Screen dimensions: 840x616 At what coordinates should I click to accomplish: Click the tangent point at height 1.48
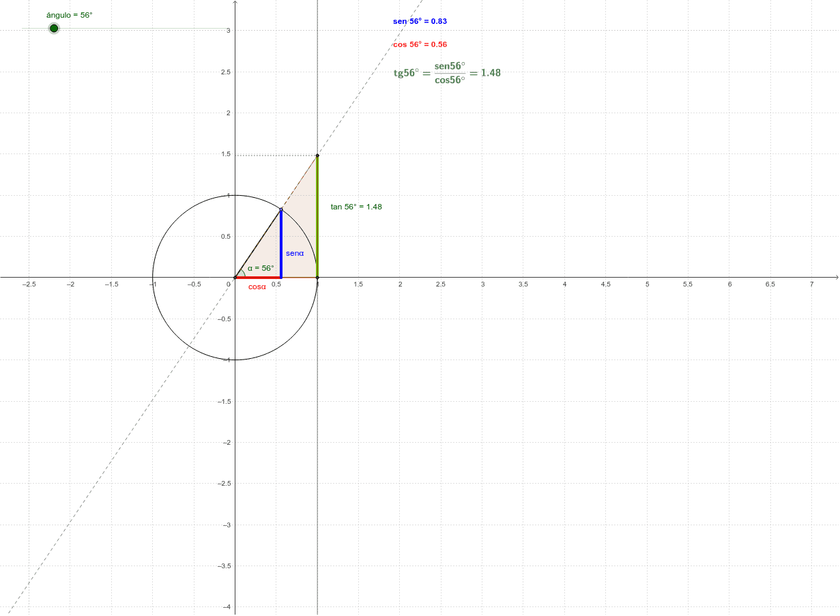317,156
